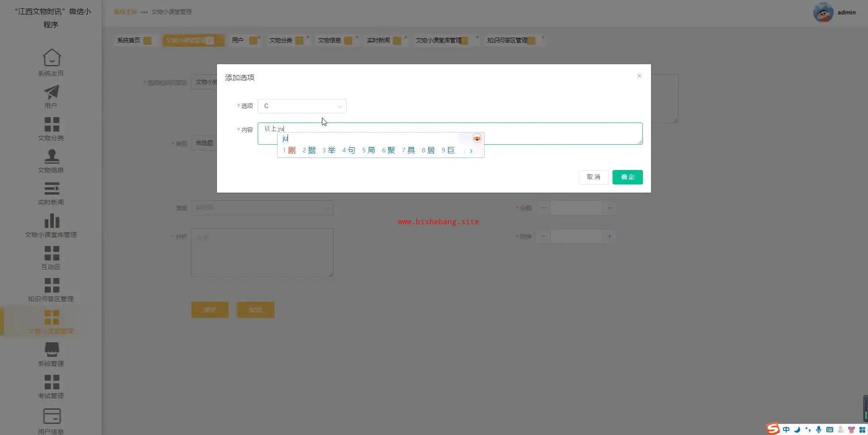Open the 用户信息 card icon in sidebar
Image resolution: width=868 pixels, height=435 pixels.
52,416
